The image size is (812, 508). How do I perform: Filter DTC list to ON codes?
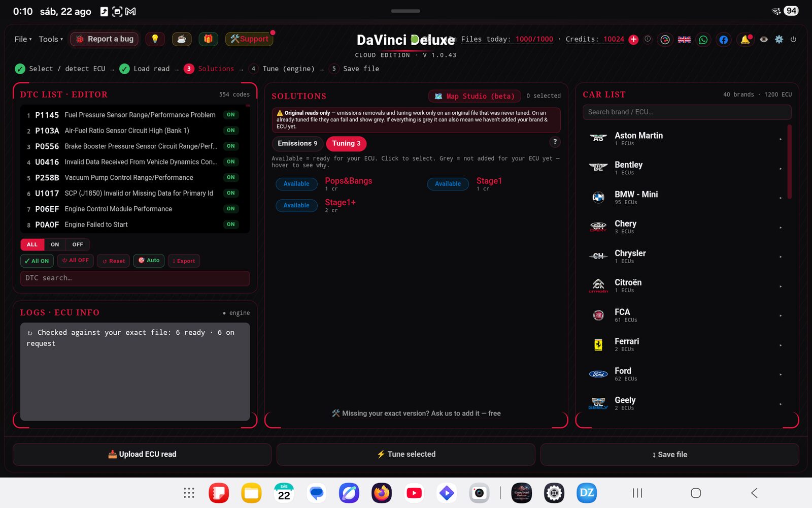[55, 244]
